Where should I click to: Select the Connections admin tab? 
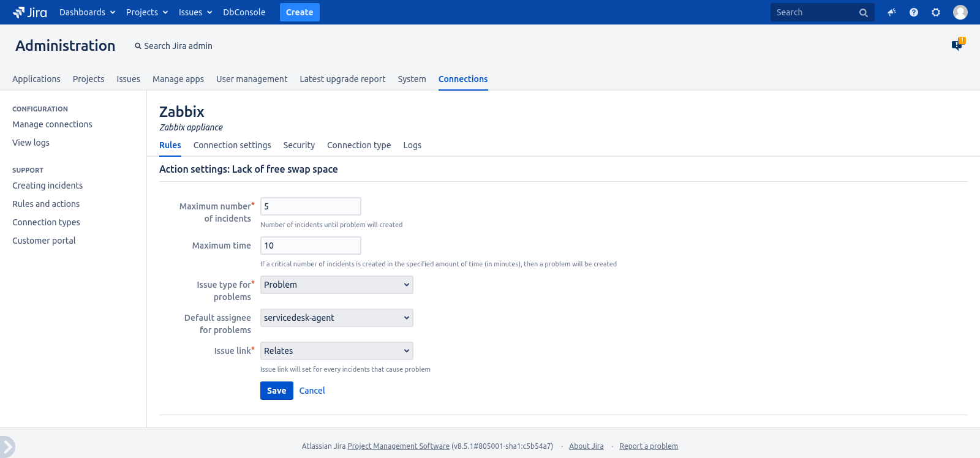[x=463, y=79]
